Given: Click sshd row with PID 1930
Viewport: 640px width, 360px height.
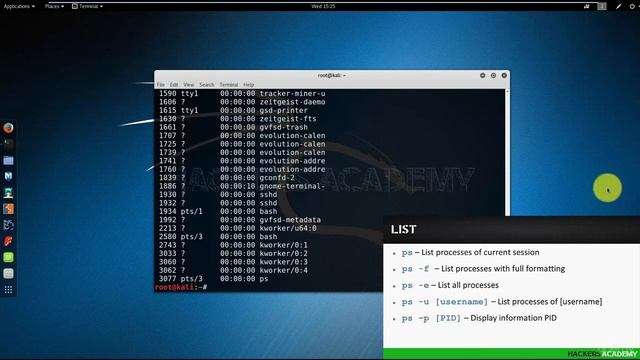Looking at the screenshot, I should [x=218, y=195].
